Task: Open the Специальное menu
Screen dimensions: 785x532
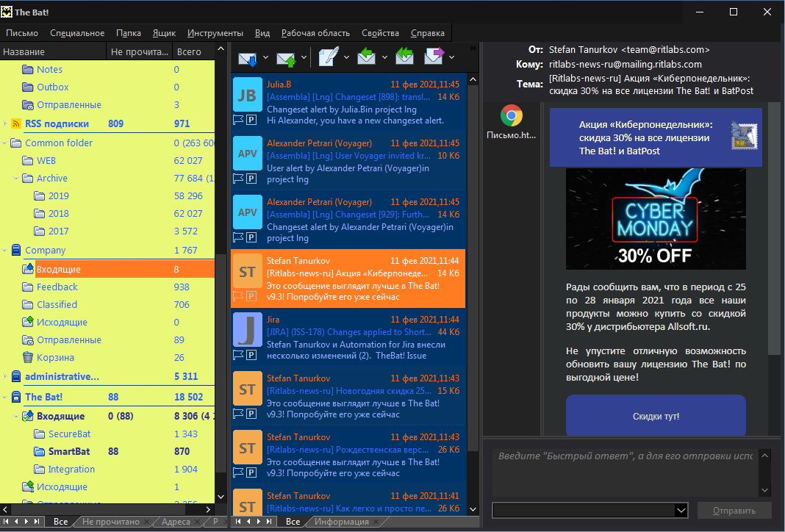Action: click(x=77, y=33)
